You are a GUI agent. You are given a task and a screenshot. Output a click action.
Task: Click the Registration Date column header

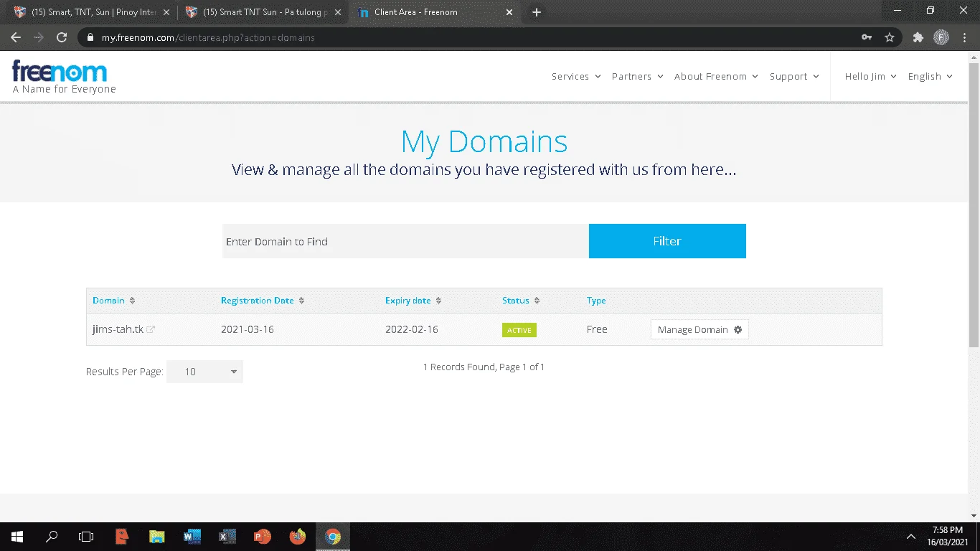click(258, 301)
